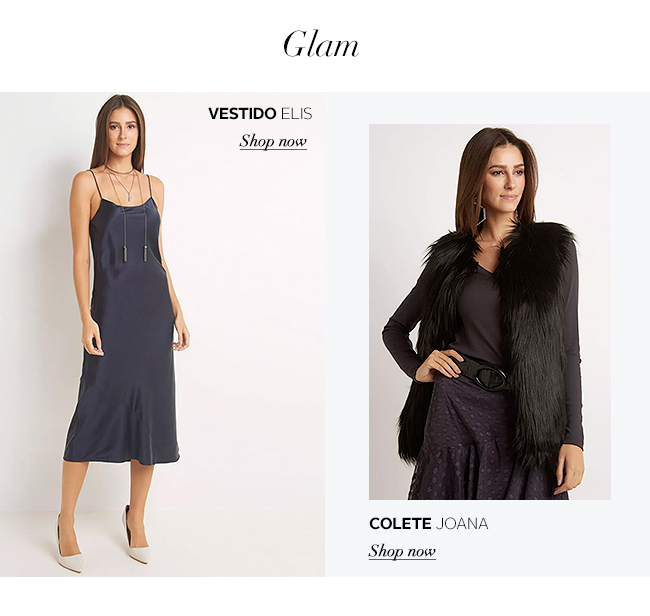The width and height of the screenshot is (650, 616).
Task: Click the geometric silver drop earring
Action: tap(480, 212)
